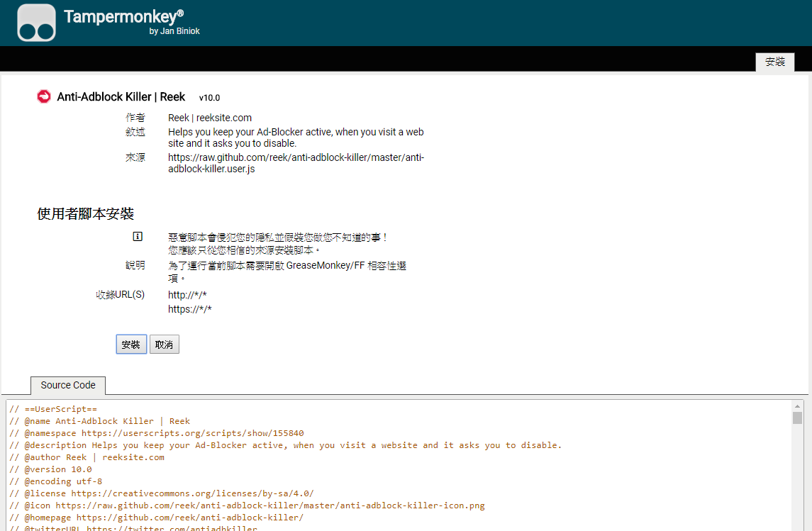Click the '@license' creativecommons code line
This screenshot has height=531, width=812.
162,493
